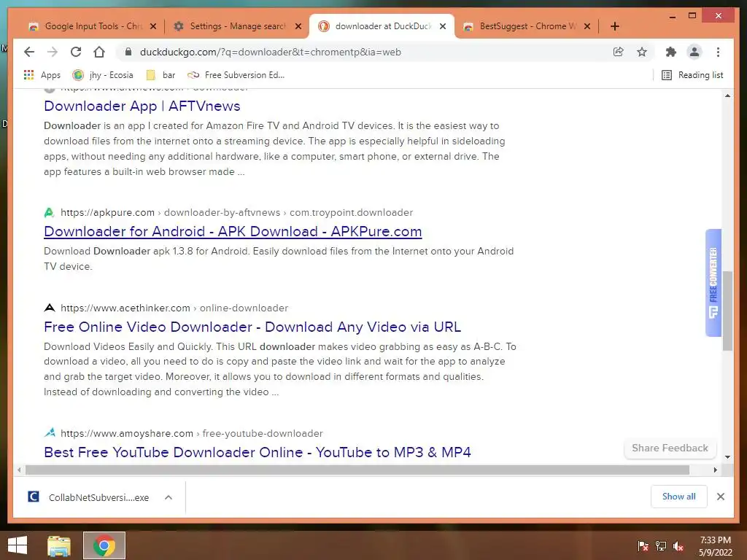Reload the current page
This screenshot has width=747, height=560.
pos(76,52)
